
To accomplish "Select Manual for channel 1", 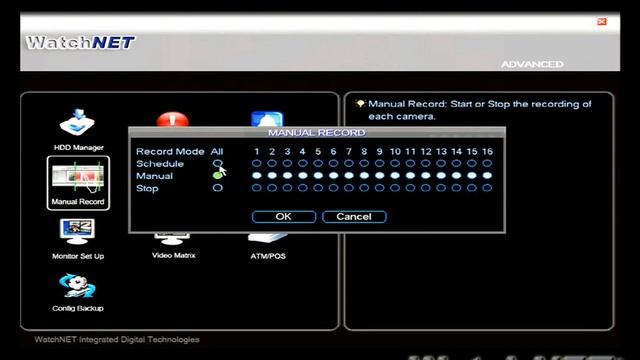I will (x=256, y=176).
